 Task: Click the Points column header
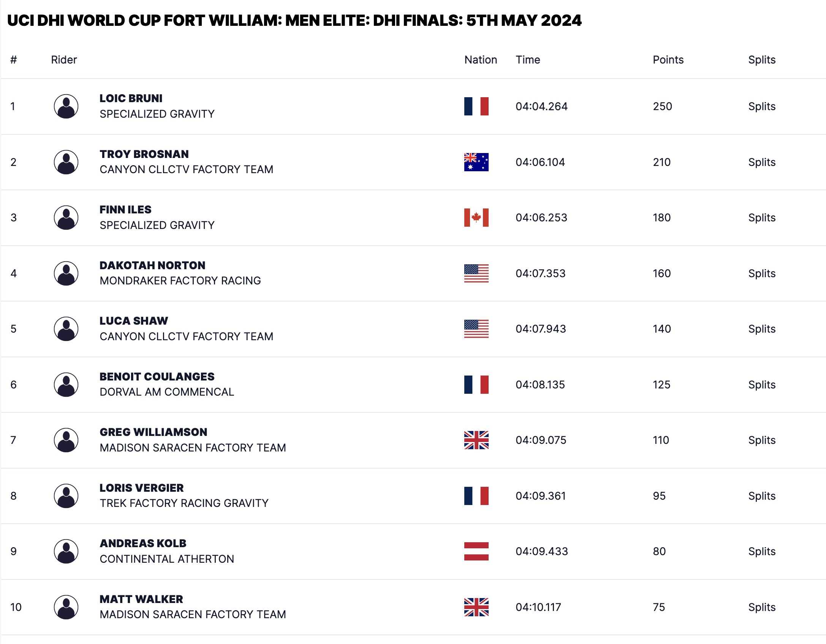point(668,60)
